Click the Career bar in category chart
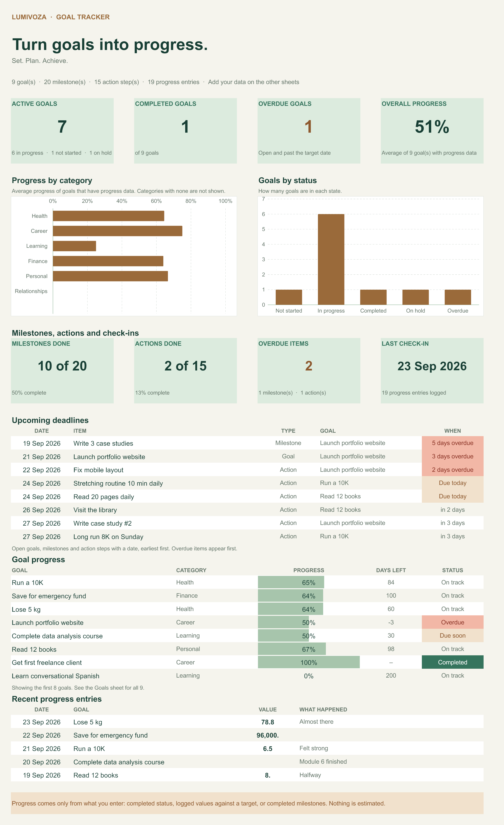Screen dimensions: 504x825 tap(117, 231)
